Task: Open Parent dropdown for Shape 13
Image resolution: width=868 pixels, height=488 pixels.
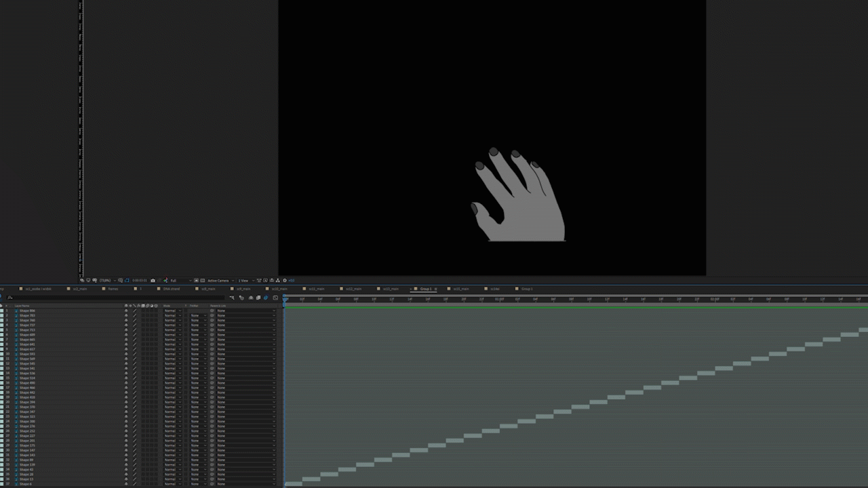Action: tap(245, 479)
